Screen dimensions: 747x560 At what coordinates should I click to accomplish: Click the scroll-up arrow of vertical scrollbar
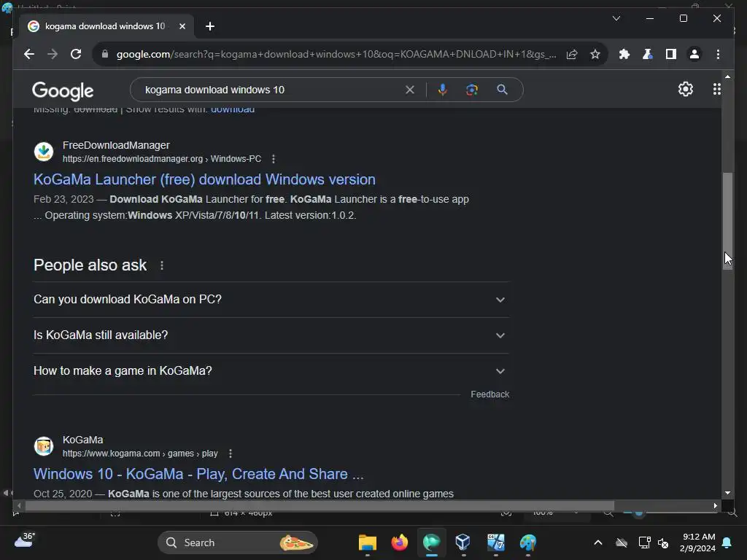point(727,76)
